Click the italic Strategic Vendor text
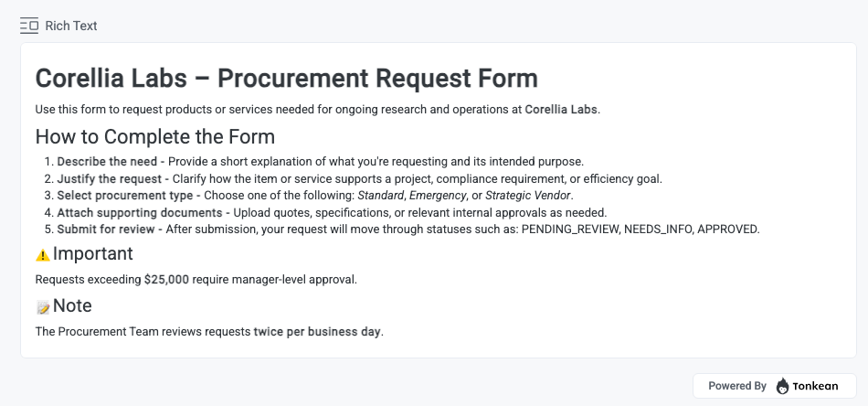This screenshot has height=406, width=868. [529, 196]
